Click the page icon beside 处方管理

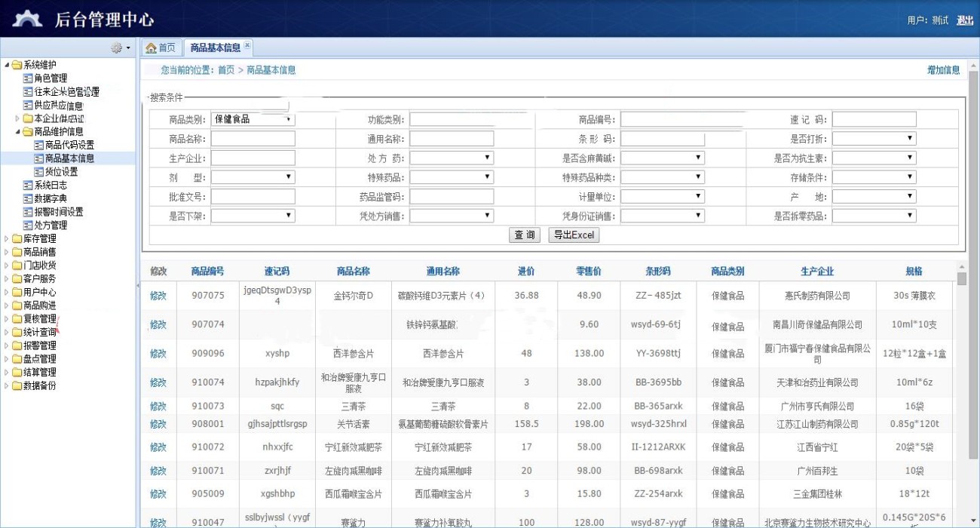[x=28, y=225]
